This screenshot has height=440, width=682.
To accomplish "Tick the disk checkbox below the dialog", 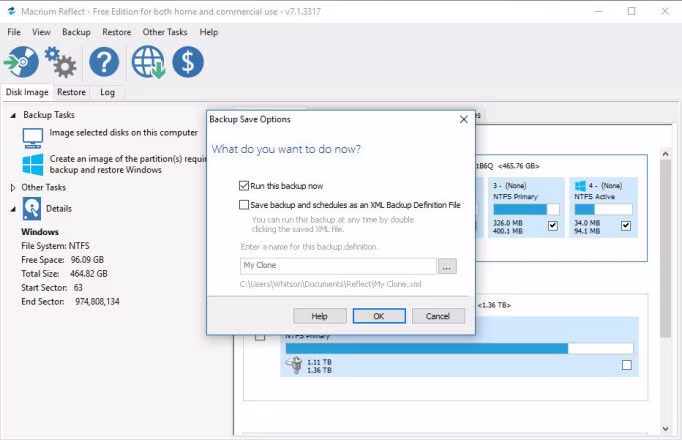I will point(260,337).
